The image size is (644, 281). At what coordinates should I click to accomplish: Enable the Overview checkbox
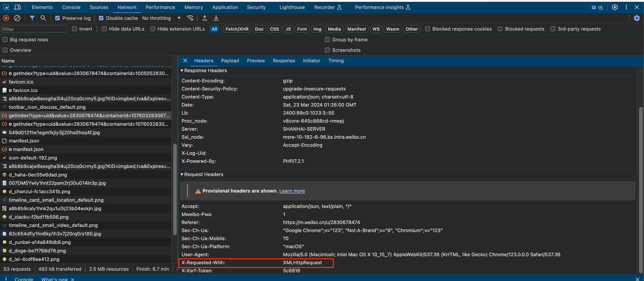click(x=5, y=50)
